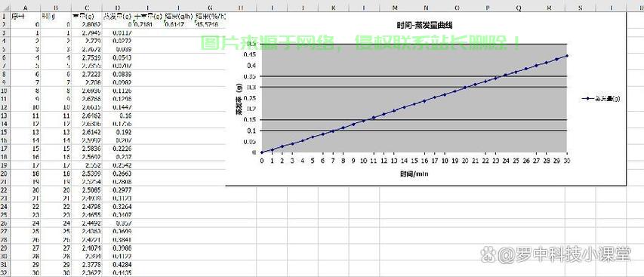The image size is (644, 277).
Task: Click x-axis tick label 15 on chart
Action: pos(414,161)
